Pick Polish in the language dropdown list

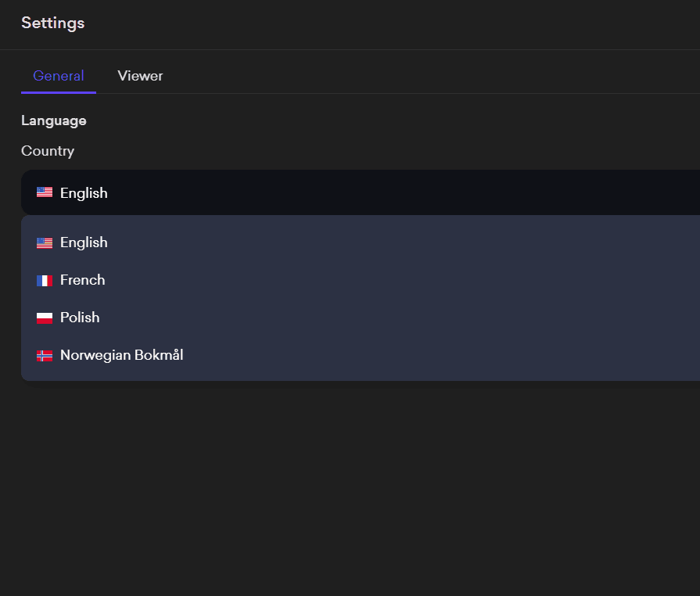click(x=80, y=318)
